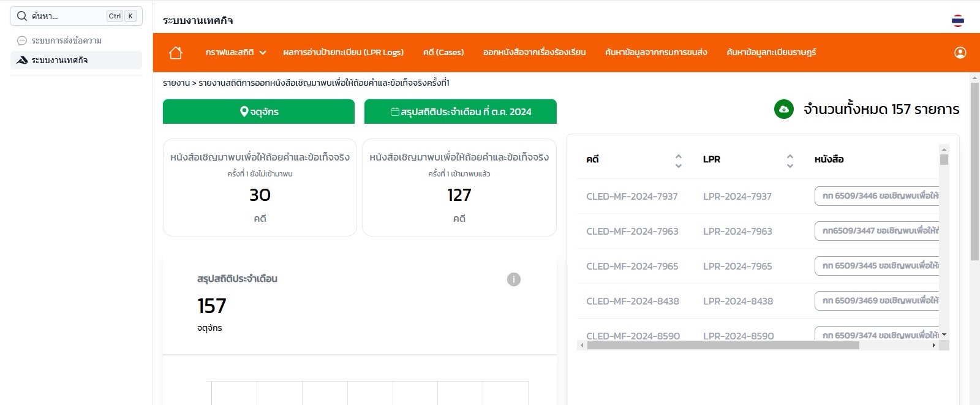
Task: Click รายงาน breadcrumb link
Action: coord(176,83)
